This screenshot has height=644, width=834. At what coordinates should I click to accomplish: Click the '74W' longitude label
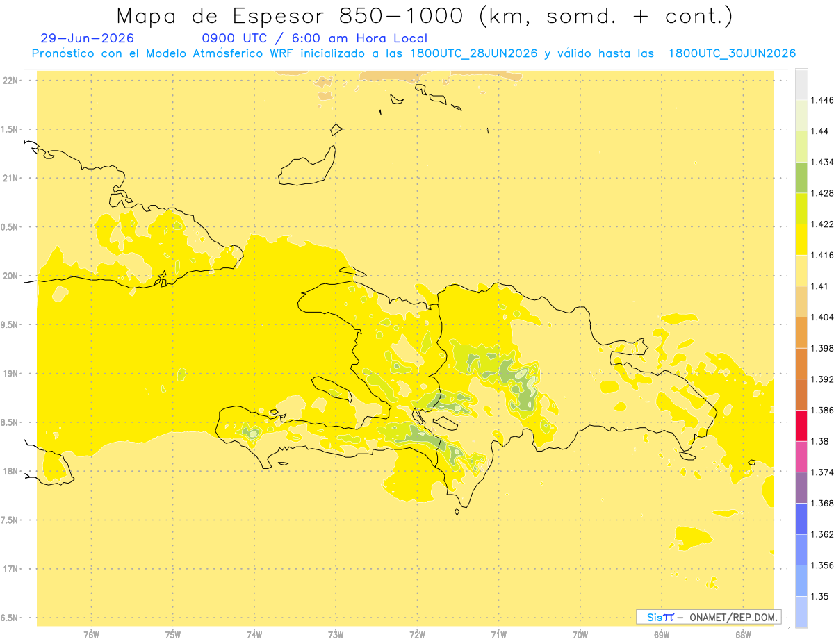tap(254, 635)
